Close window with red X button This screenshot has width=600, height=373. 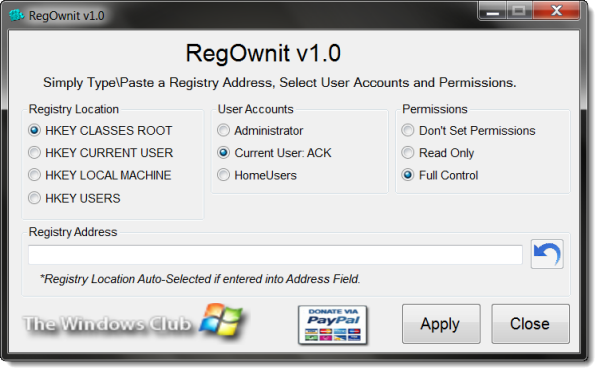556,11
